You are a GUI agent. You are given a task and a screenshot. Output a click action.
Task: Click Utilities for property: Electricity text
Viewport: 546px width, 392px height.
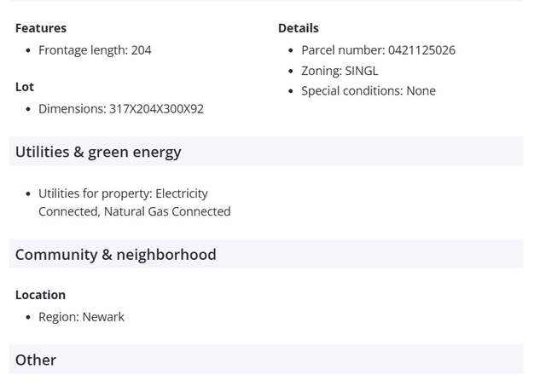pos(123,193)
